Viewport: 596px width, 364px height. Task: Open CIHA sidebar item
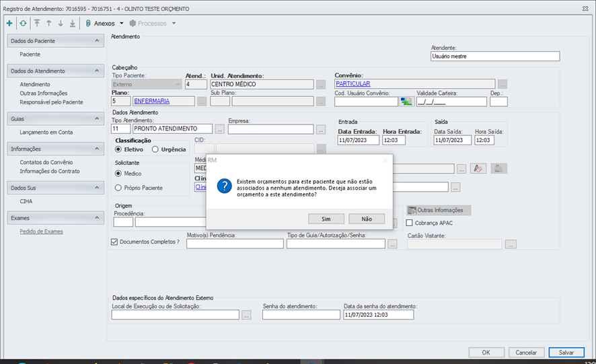click(26, 201)
